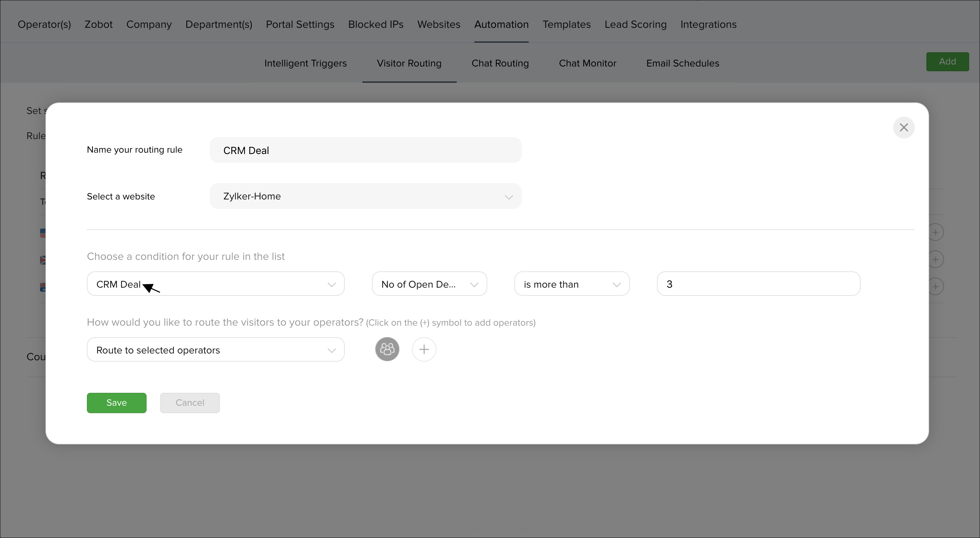Image resolution: width=980 pixels, height=538 pixels.
Task: Expand the No of Open Deals dropdown
Action: tap(429, 284)
